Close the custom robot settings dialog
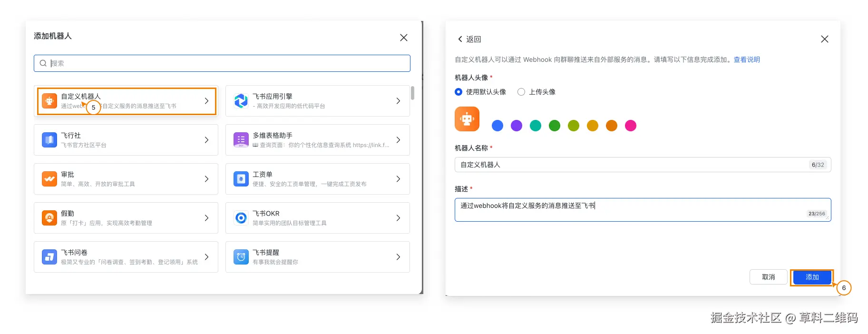 [825, 39]
